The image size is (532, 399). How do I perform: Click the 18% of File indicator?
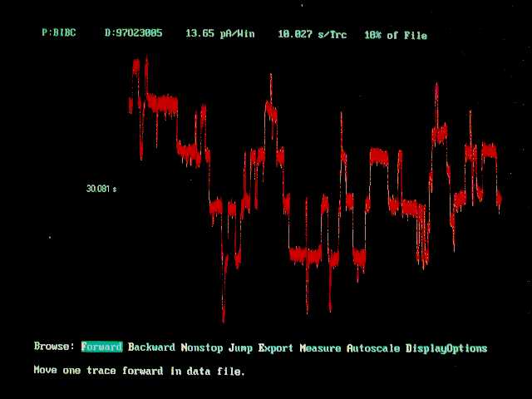395,35
